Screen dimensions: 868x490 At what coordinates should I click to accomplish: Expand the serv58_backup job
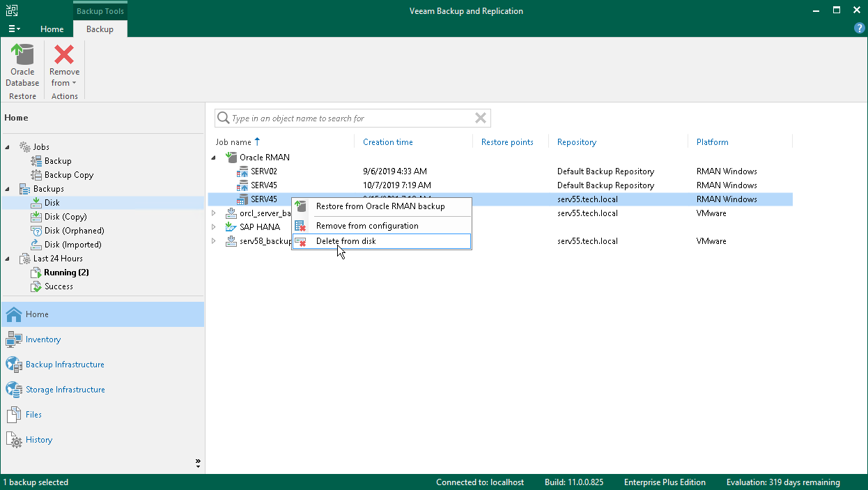pyautogui.click(x=214, y=241)
